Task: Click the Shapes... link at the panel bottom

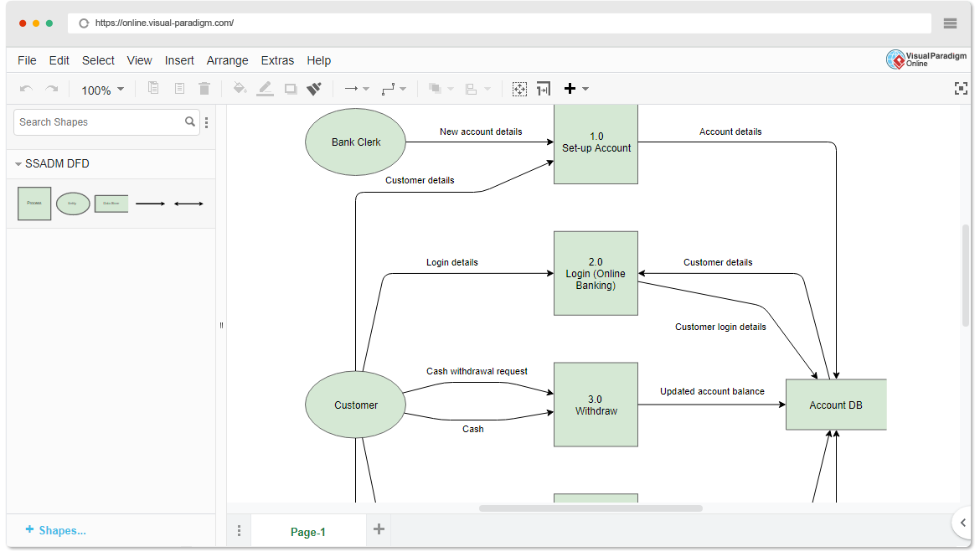Action: tap(56, 530)
